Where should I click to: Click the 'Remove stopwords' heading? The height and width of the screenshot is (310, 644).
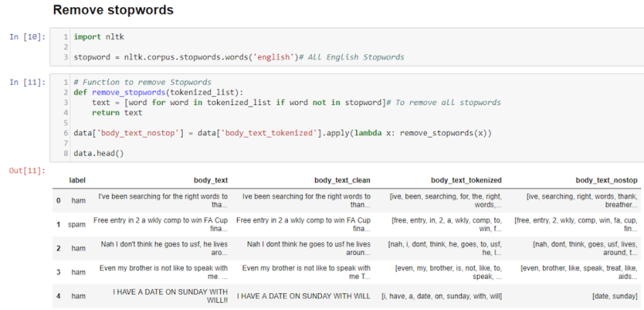pyautogui.click(x=114, y=10)
